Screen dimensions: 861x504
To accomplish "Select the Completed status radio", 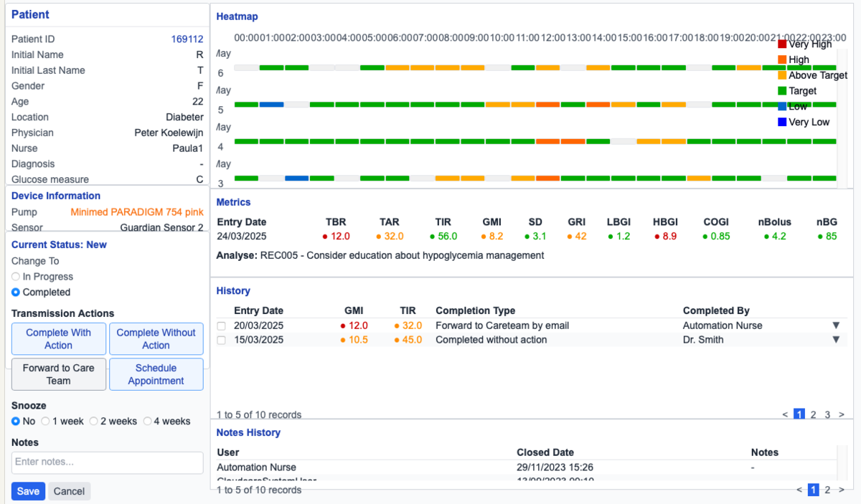I will [x=16, y=293].
